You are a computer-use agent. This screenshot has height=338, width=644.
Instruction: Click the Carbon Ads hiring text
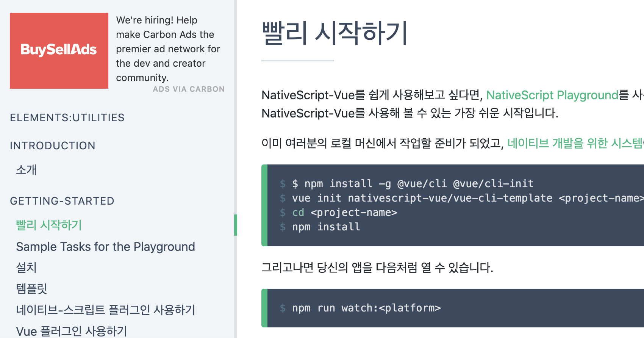pyautogui.click(x=168, y=49)
